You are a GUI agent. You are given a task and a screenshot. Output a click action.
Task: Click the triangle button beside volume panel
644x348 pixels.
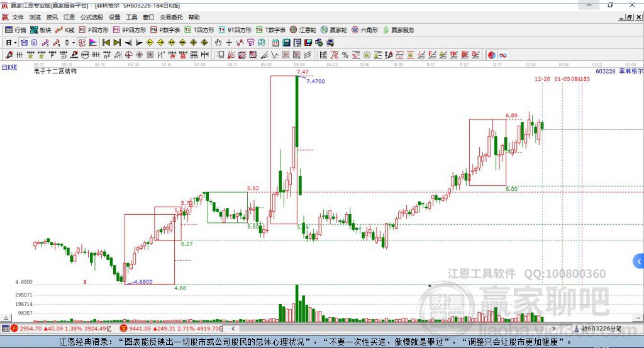6,318
